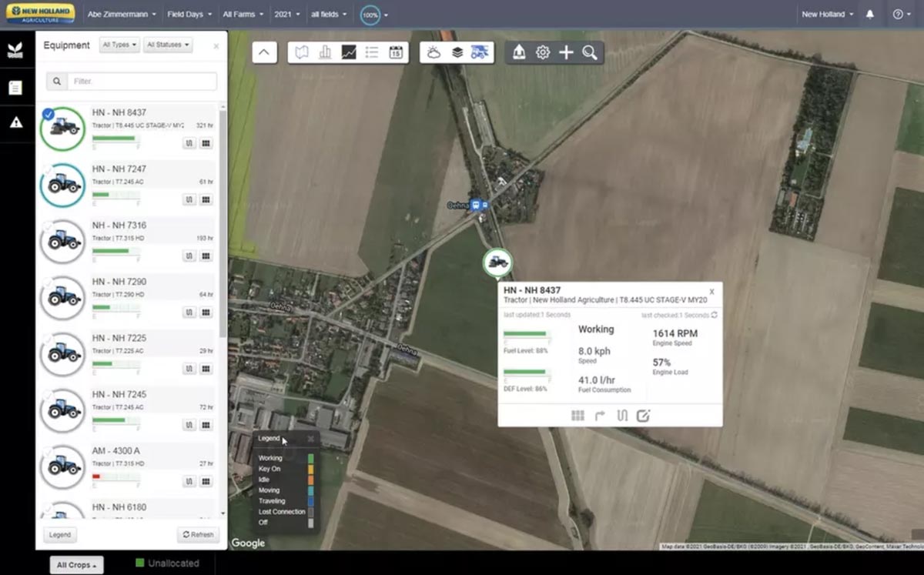Click the edit note icon in tractor popup
The image size is (924, 575).
pyautogui.click(x=644, y=416)
